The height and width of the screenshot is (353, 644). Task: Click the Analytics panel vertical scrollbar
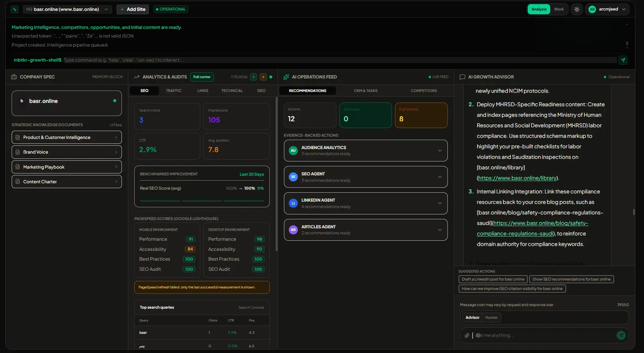click(276, 174)
